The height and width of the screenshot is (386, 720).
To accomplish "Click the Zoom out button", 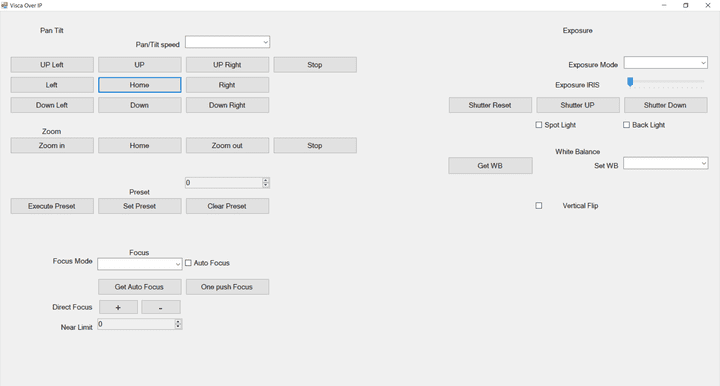I will click(227, 145).
